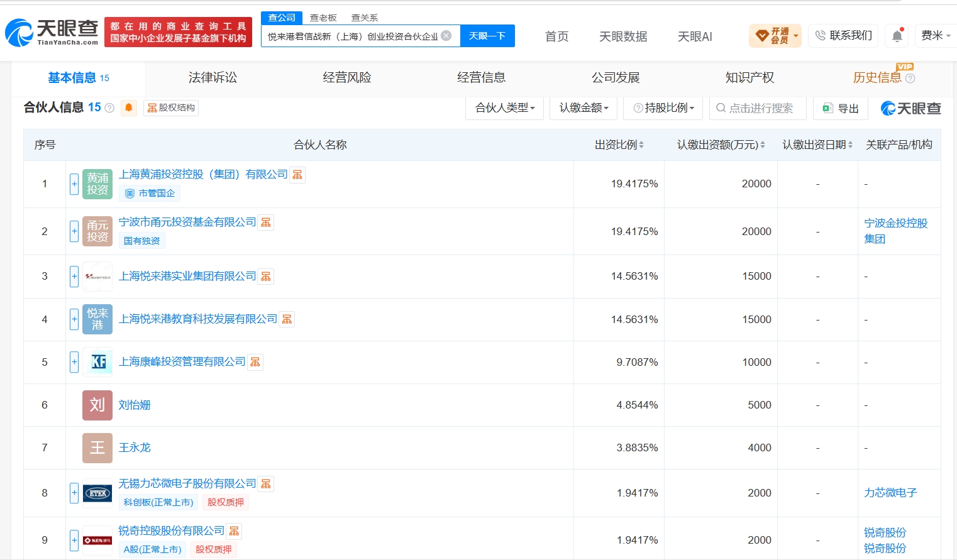Open equity structure icon for 上海康峰投资管理
This screenshot has width=957, height=560.
255,362
